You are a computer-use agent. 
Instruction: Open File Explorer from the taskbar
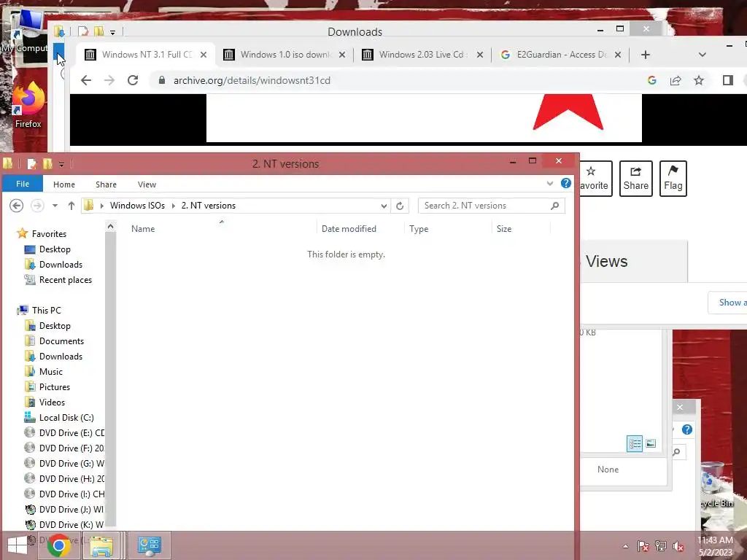101,545
